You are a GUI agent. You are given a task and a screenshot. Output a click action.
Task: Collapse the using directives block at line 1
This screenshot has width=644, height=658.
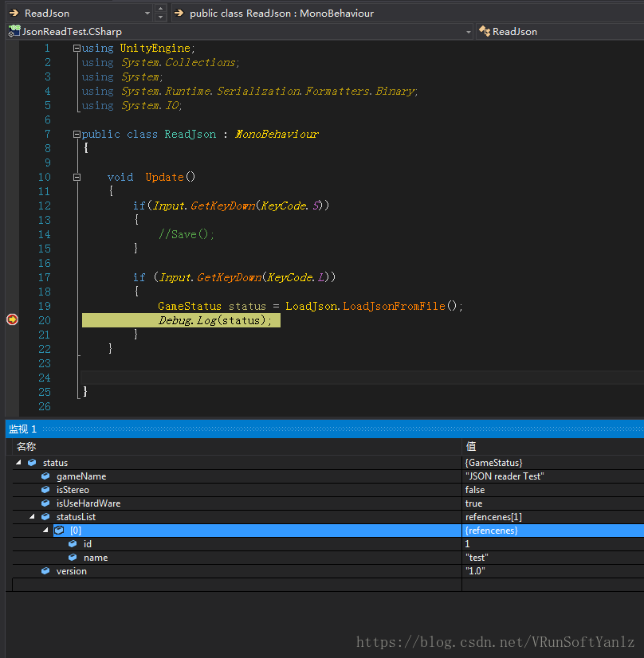coord(77,49)
